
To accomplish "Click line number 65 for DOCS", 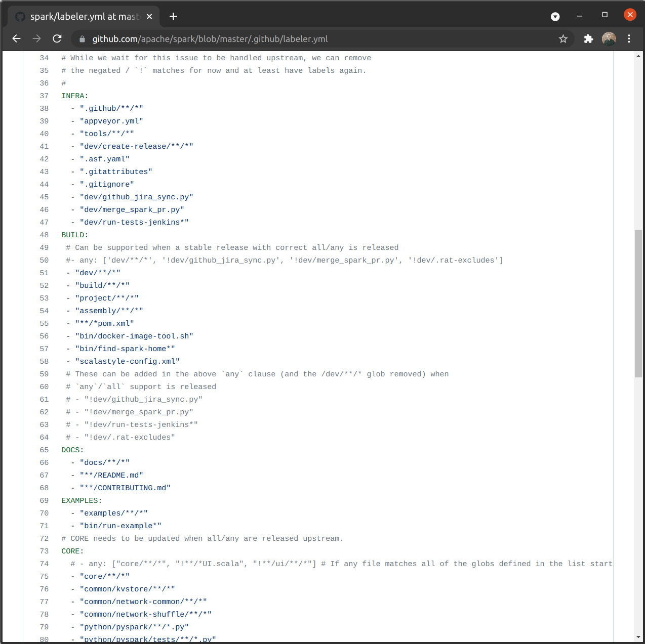I will click(x=45, y=450).
